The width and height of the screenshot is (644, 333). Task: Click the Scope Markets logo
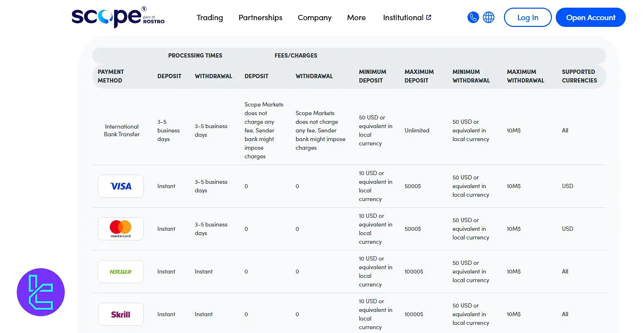(117, 17)
